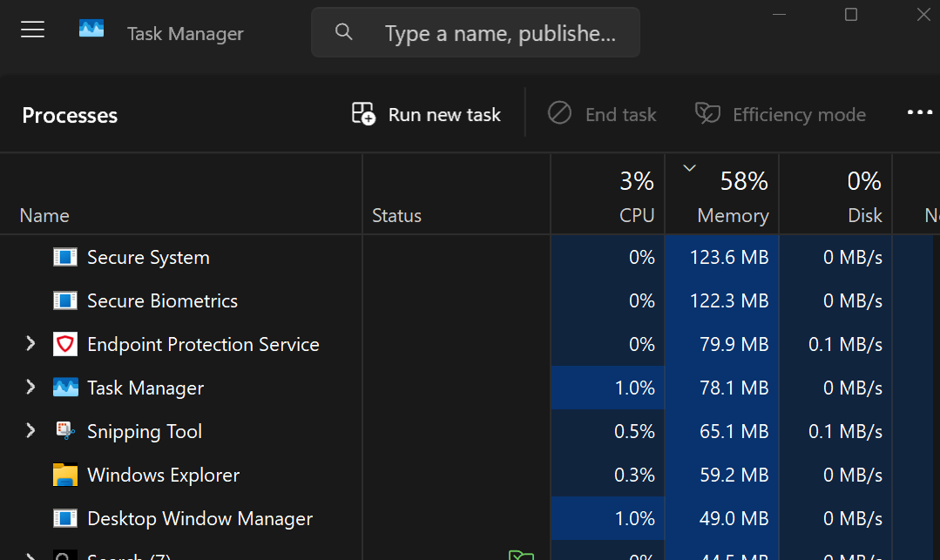Click the Endpoint Protection Service shield icon

tap(64, 344)
